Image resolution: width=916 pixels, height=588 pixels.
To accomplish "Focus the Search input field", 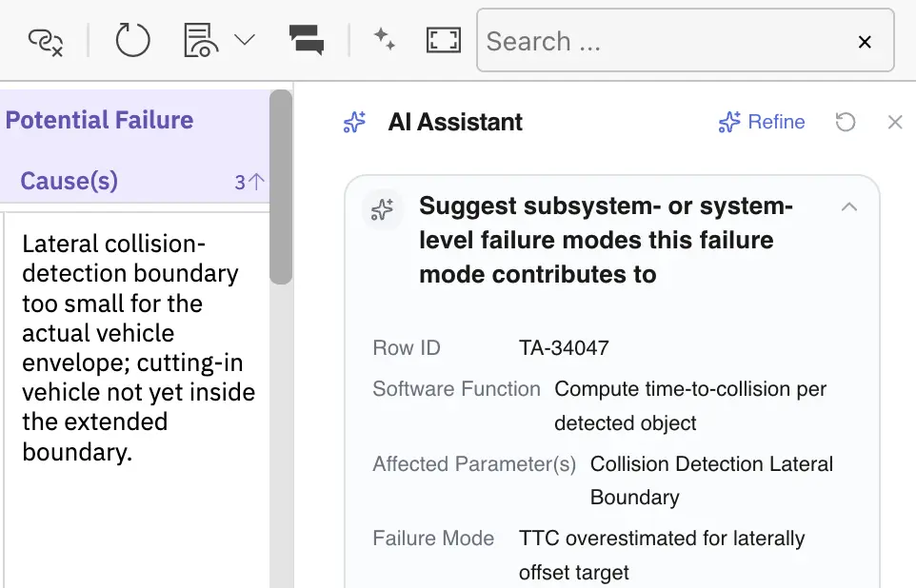I will pos(686,40).
